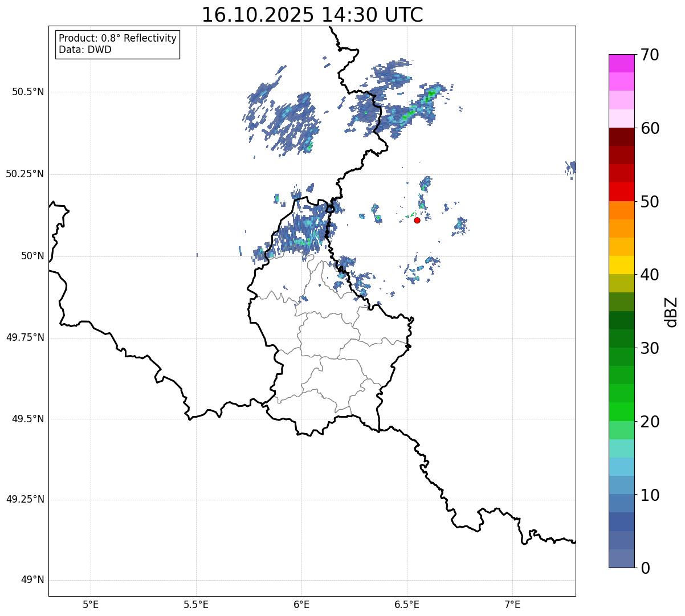Screen dimensions: 685x616
Task: Click the dBZ colorbar axis label
Action: tap(671, 312)
